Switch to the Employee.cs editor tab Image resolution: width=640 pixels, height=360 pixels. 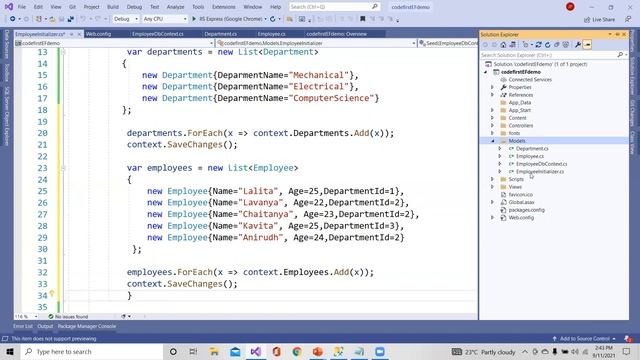[x=271, y=34]
